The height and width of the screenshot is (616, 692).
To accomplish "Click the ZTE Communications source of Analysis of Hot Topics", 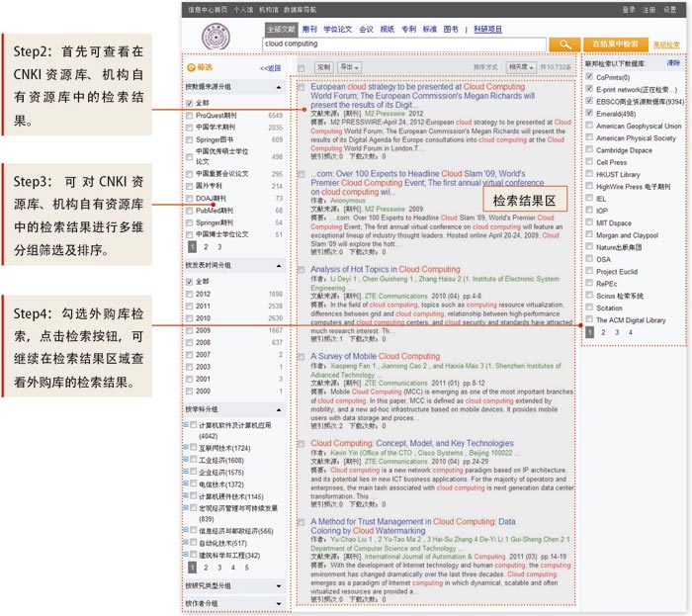I will (395, 296).
